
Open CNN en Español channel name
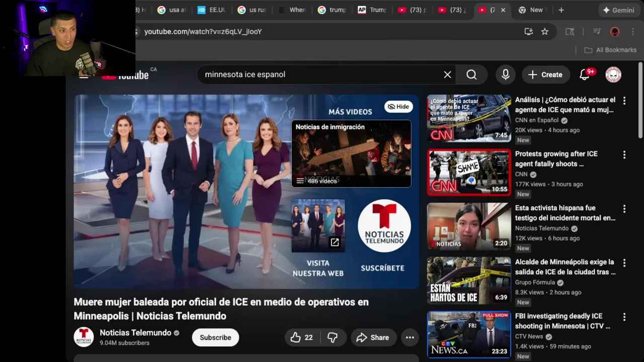point(537,120)
